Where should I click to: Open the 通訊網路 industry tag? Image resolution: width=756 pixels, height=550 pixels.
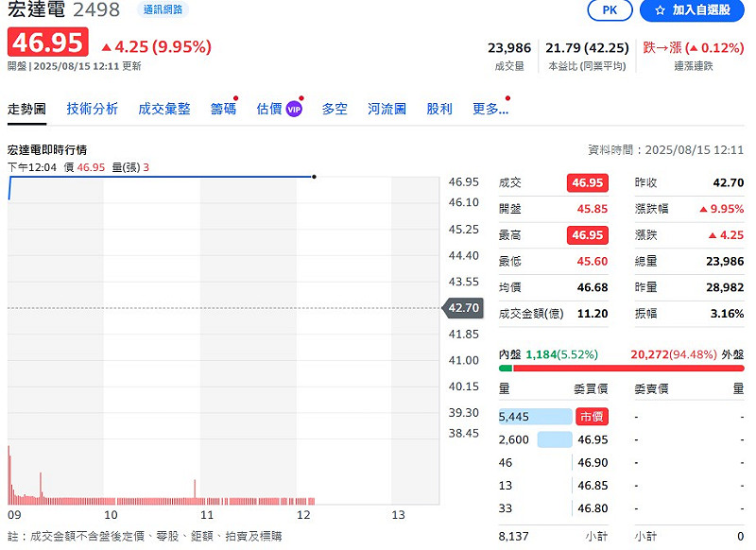click(163, 9)
